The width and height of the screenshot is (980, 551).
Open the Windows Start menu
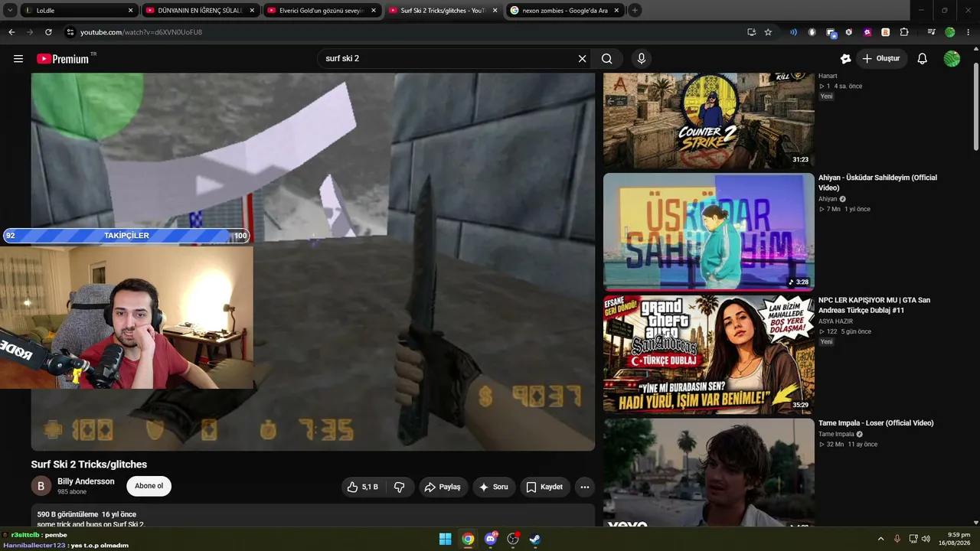point(445,539)
